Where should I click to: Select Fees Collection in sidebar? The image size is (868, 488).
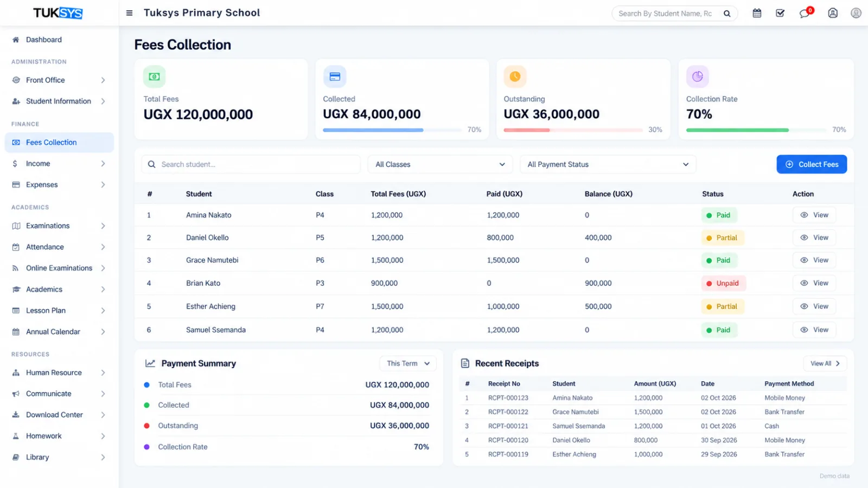[x=60, y=142]
